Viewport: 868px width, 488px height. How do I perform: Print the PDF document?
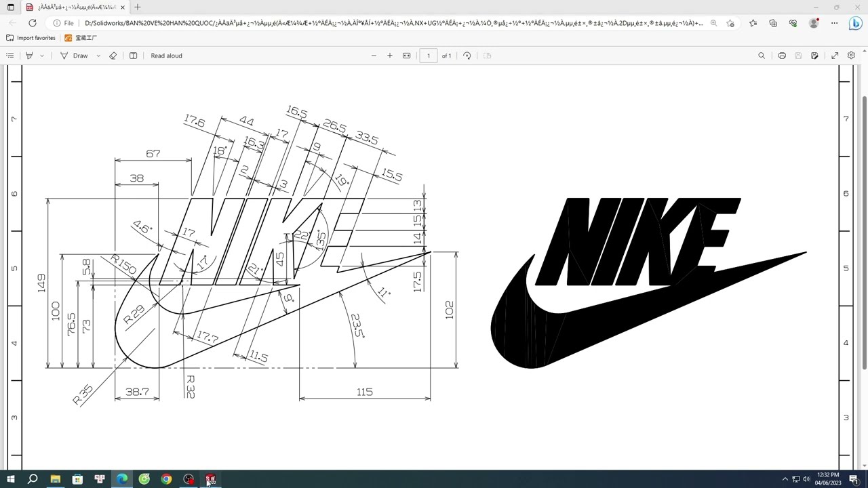click(x=782, y=56)
